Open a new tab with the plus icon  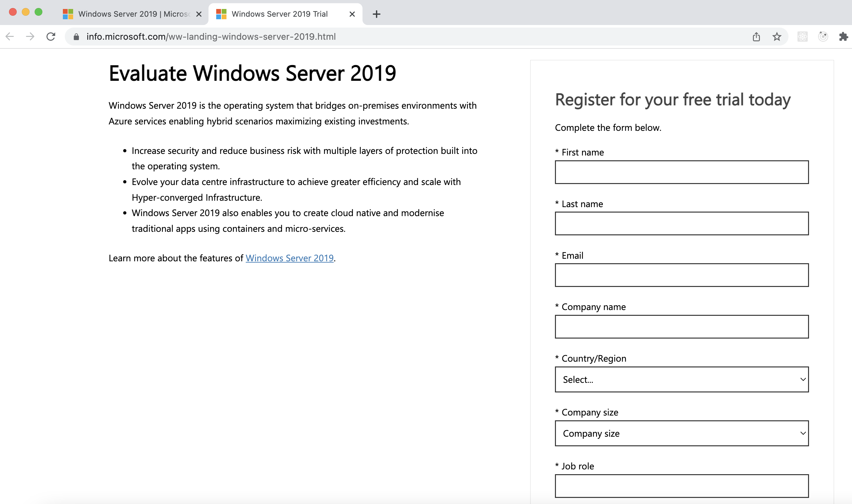(376, 14)
